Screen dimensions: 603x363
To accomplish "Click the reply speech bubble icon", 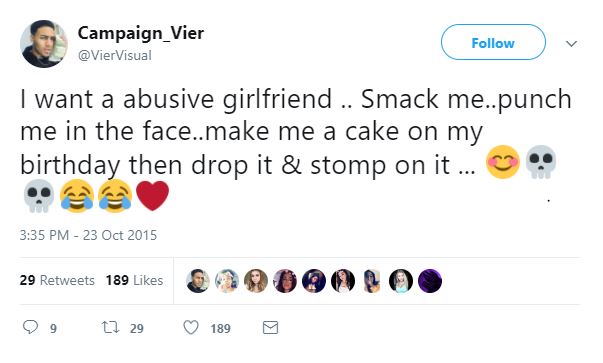I will click(x=30, y=327).
